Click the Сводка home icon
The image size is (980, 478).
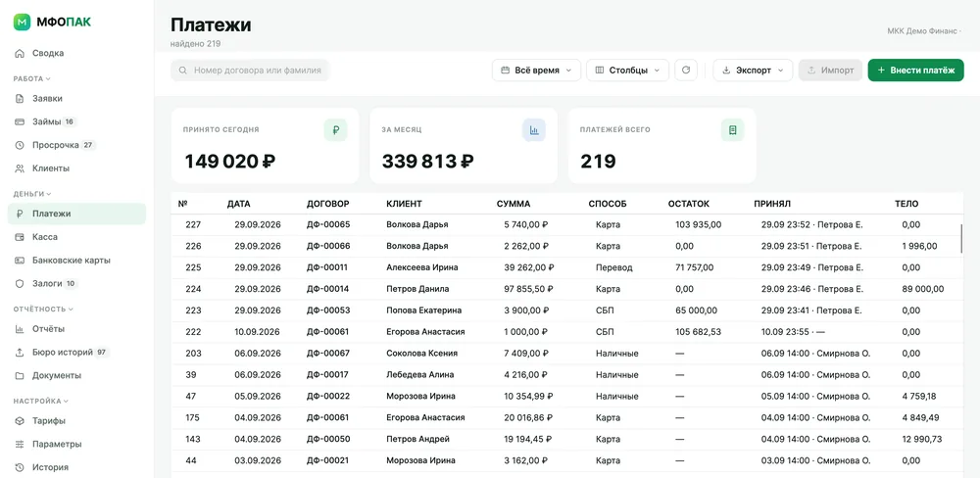tap(20, 53)
